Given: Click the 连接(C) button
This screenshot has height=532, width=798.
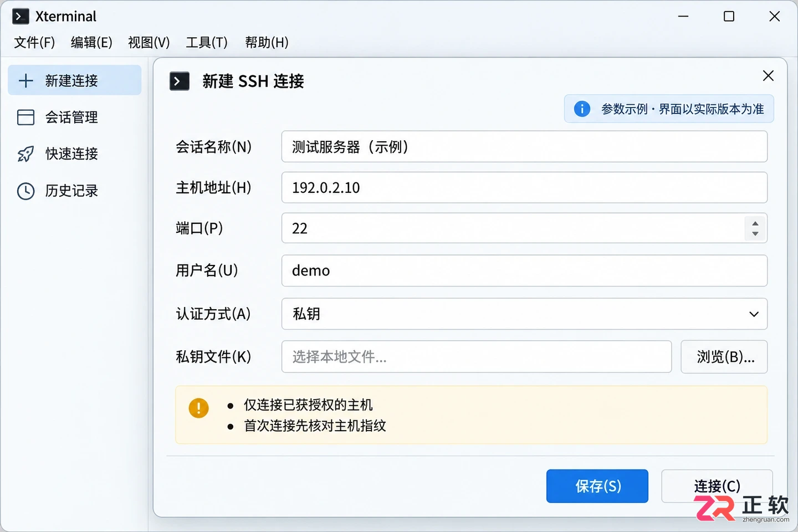Looking at the screenshot, I should 717,486.
